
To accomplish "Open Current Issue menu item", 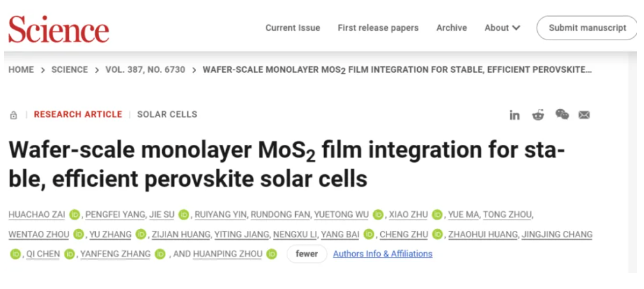I will (293, 28).
